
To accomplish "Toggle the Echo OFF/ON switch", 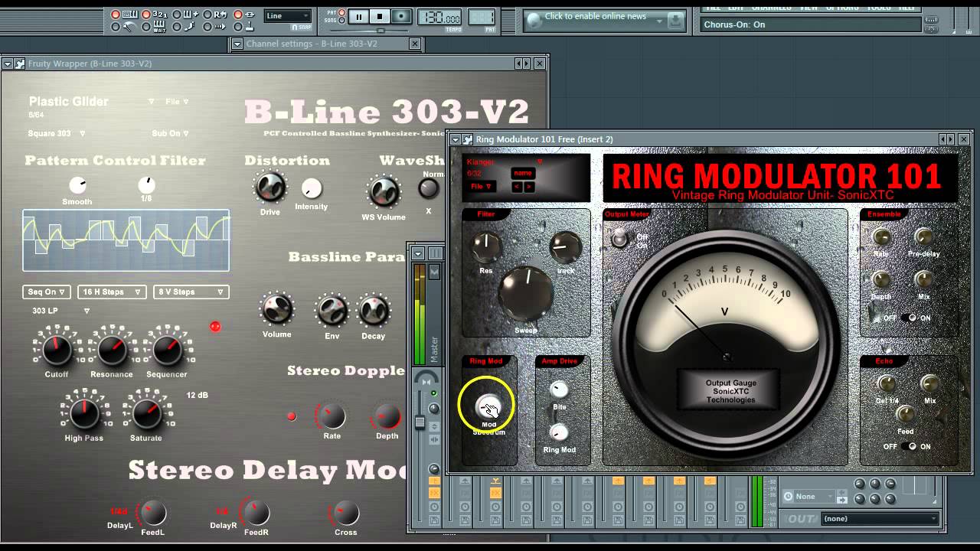I will 909,446.
